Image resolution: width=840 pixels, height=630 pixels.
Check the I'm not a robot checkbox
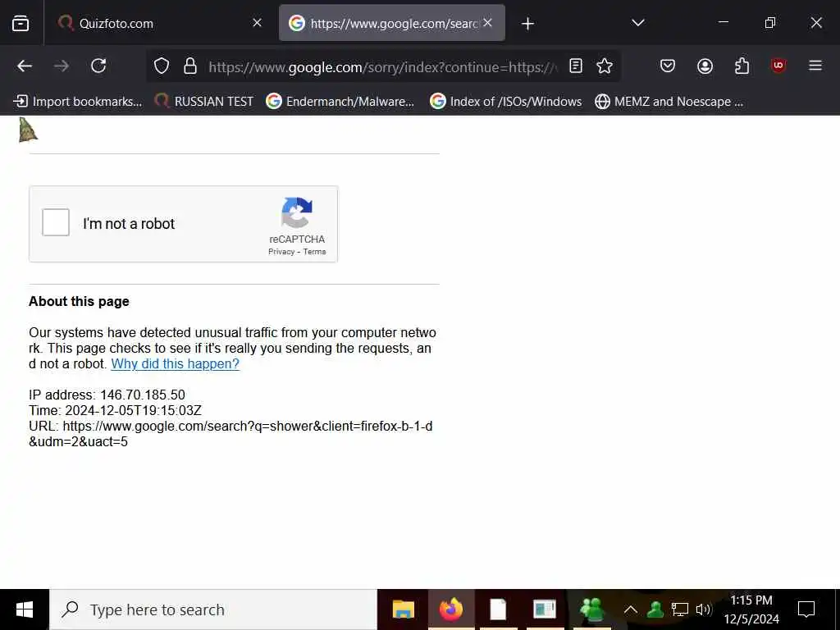pos(56,222)
